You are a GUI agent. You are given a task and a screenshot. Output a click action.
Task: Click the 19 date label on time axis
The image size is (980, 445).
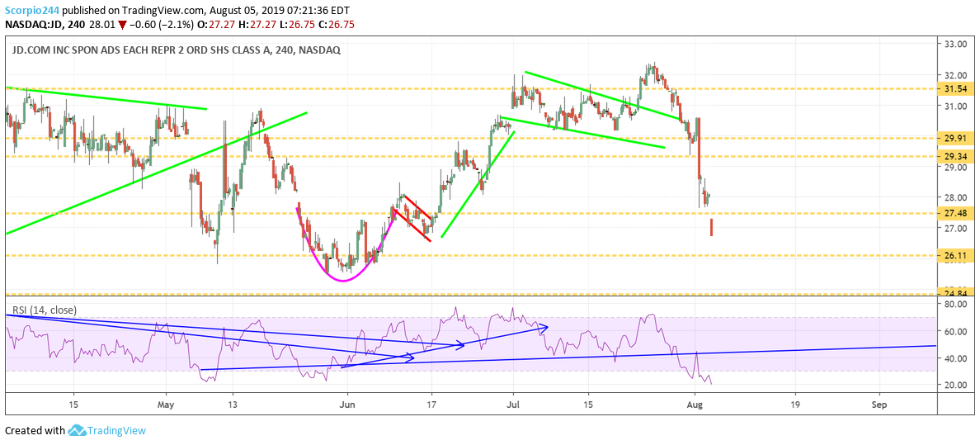click(x=794, y=404)
